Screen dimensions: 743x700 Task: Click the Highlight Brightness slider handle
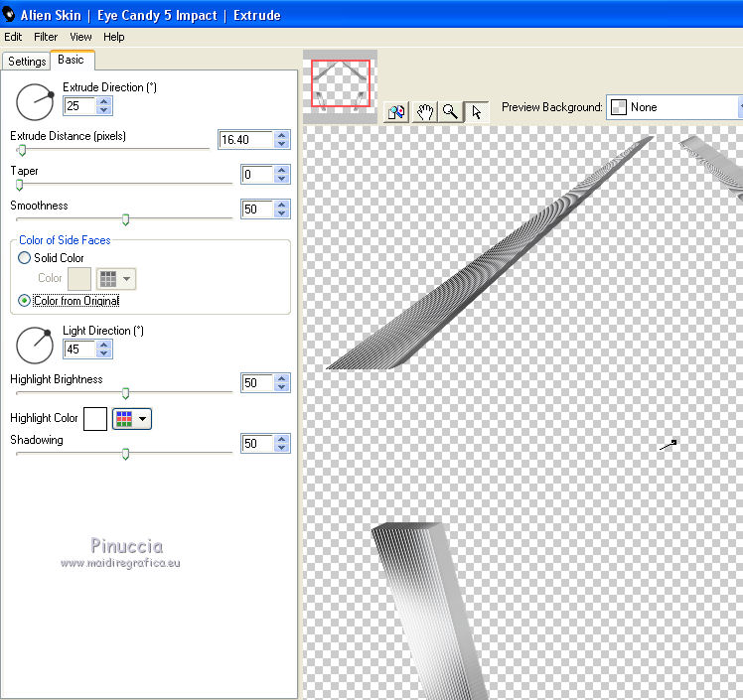pyautogui.click(x=125, y=393)
